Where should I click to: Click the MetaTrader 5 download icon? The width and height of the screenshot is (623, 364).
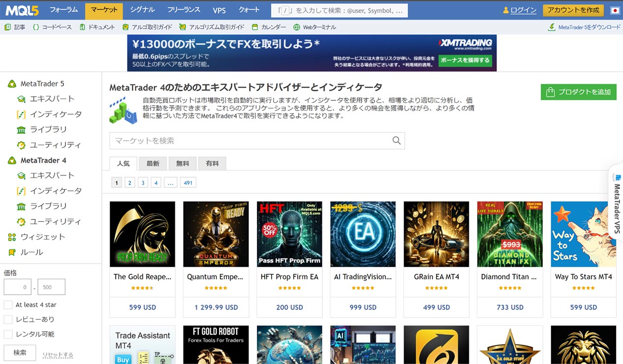click(552, 27)
